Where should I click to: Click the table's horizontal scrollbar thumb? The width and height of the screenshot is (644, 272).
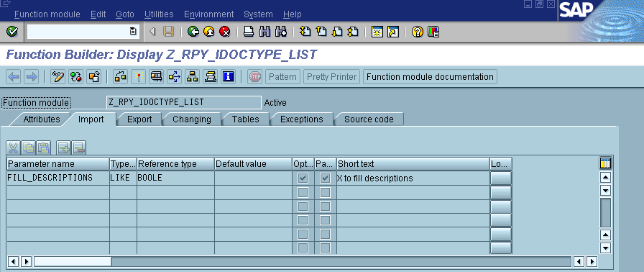[73, 261]
